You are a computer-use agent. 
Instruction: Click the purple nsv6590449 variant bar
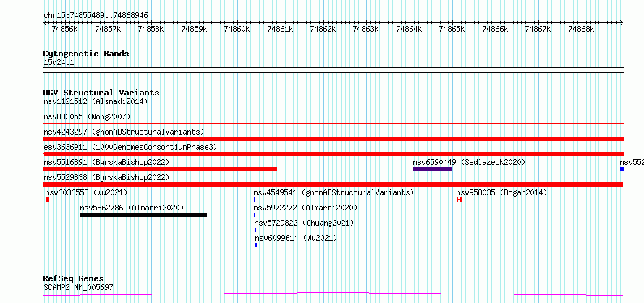click(x=433, y=169)
